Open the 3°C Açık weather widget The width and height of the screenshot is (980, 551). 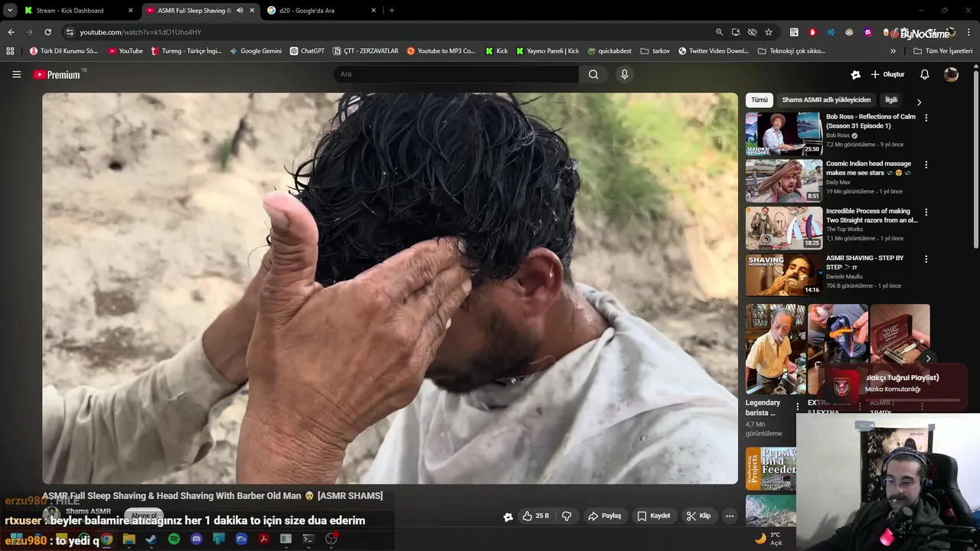click(x=769, y=539)
